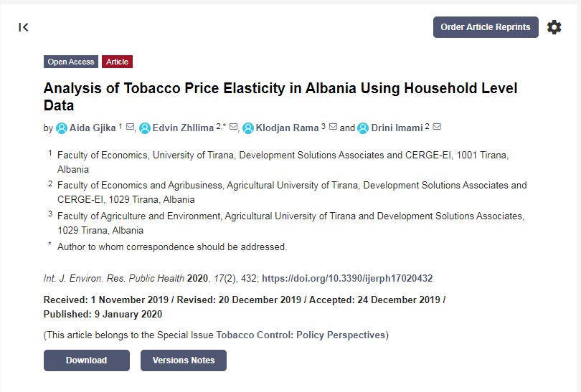Email Klodjan Rama via envelope icon
The image size is (581, 392).
(333, 128)
